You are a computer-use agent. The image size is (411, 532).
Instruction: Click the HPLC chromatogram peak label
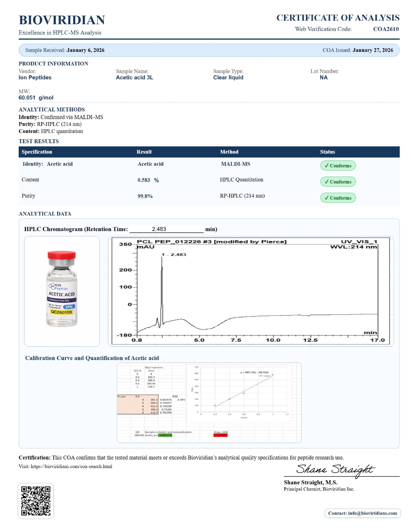pos(174,255)
